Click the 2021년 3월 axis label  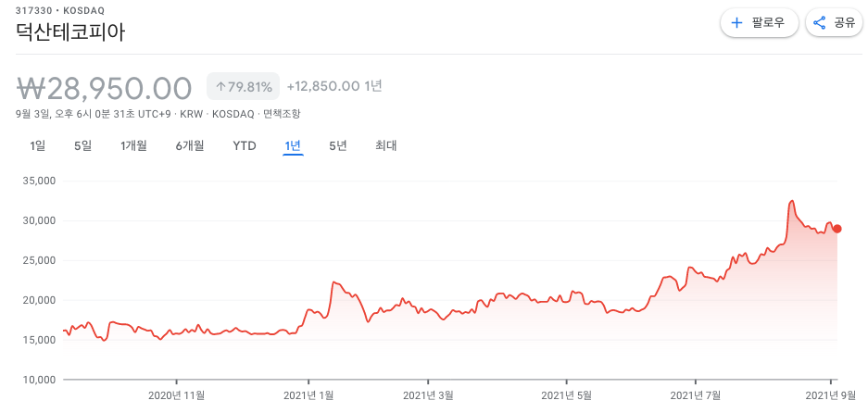point(429,395)
